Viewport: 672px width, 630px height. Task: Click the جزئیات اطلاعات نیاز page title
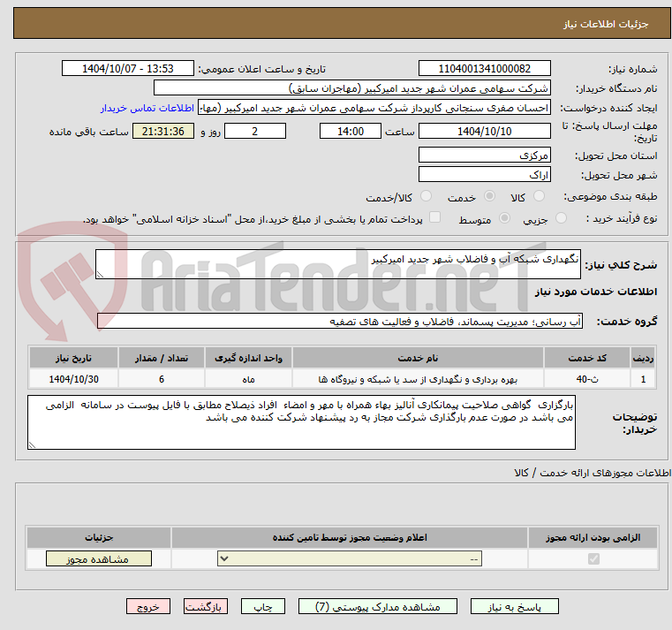(x=605, y=24)
